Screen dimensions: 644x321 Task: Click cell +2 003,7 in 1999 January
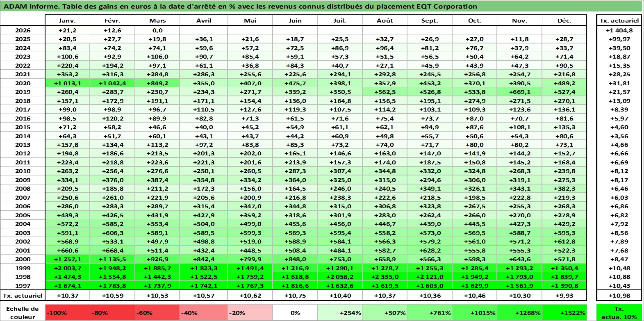67,268
